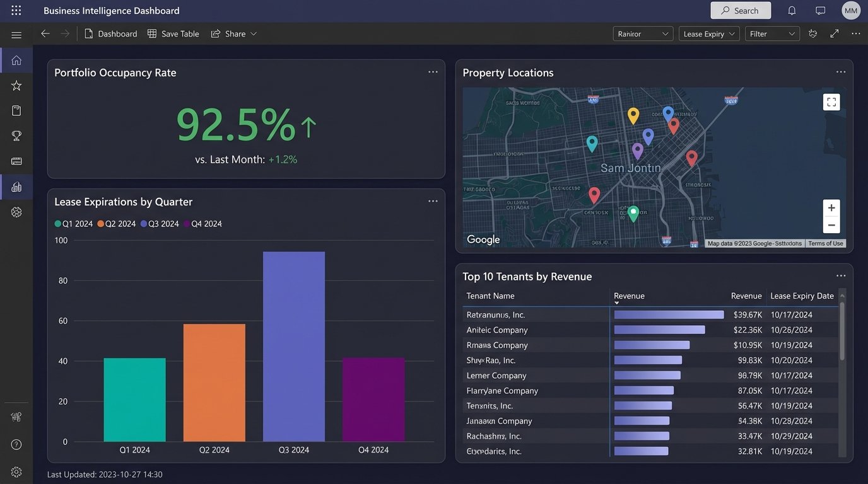The width and height of the screenshot is (868, 484).
Task: Sort the table by the Revenue column
Action: coord(629,296)
